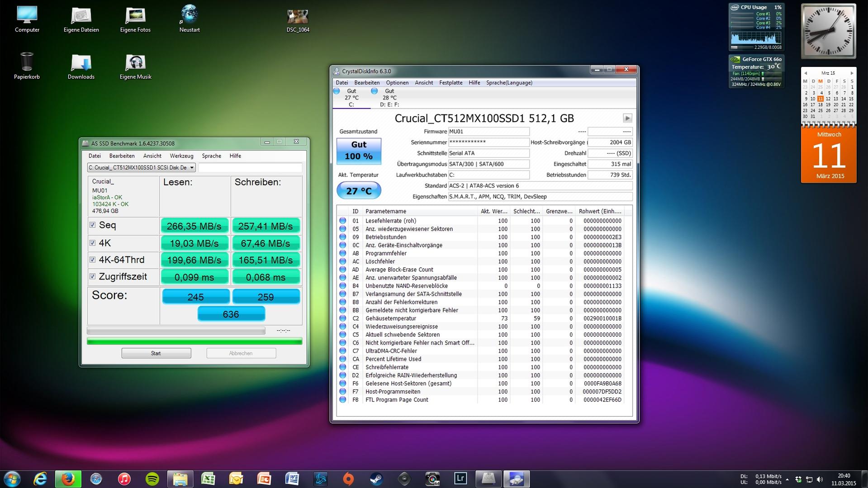Open Bearbeiten menu in CrystalDiskInfo
The width and height of the screenshot is (868, 488).
point(367,83)
